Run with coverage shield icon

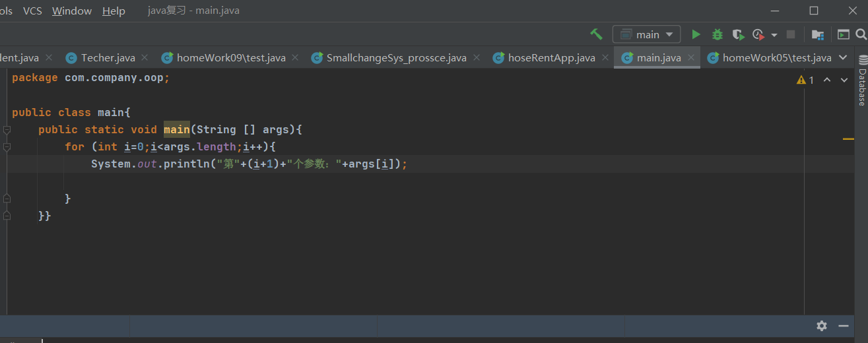(738, 34)
